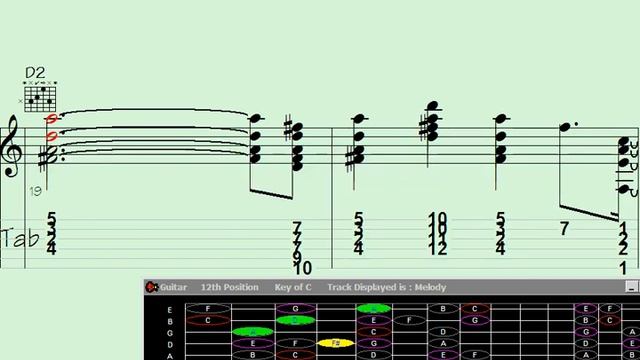Screen dimensions: 640x360
Task: Click the first-fret F on high E string
Action: 208,309
